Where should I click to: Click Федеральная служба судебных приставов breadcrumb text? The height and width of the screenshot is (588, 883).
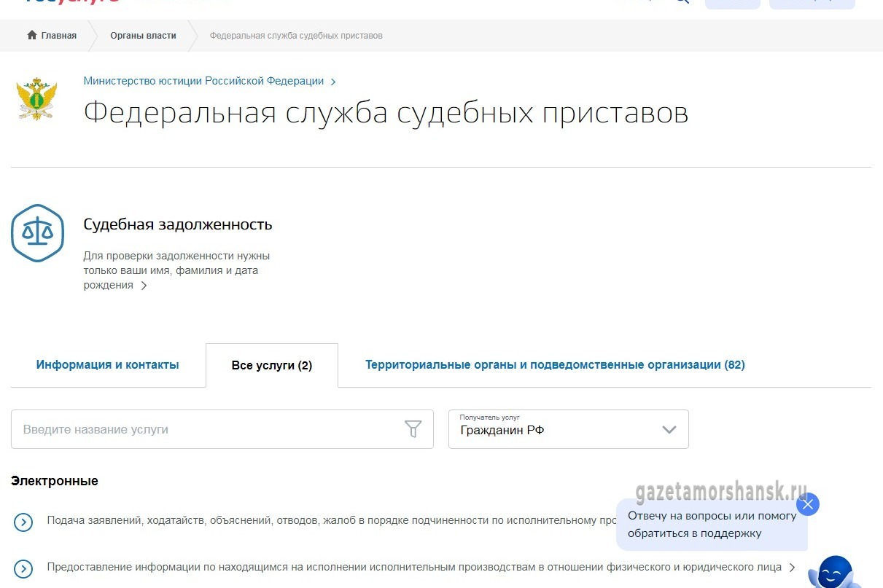tap(296, 36)
